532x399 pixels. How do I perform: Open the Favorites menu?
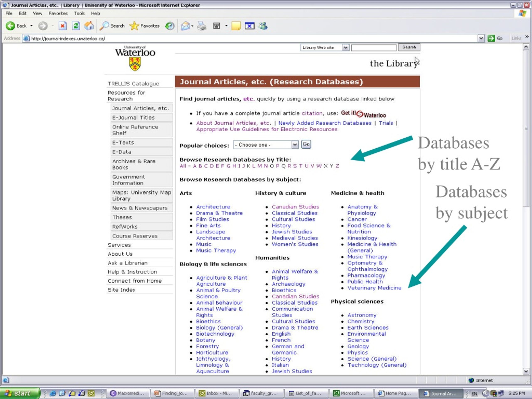(58, 14)
